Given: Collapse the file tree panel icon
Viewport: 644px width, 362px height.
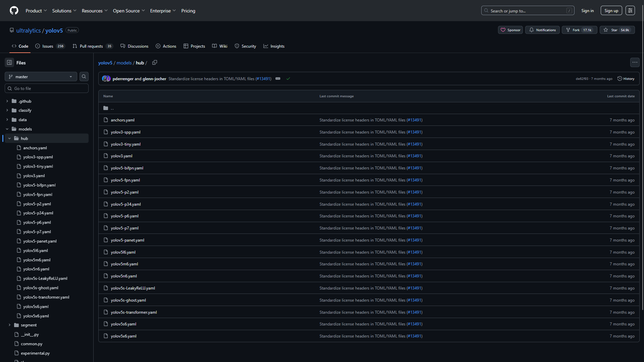Looking at the screenshot, I should [9, 63].
